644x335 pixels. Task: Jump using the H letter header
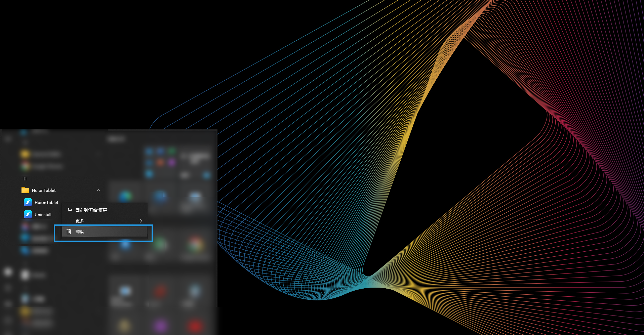(25, 179)
